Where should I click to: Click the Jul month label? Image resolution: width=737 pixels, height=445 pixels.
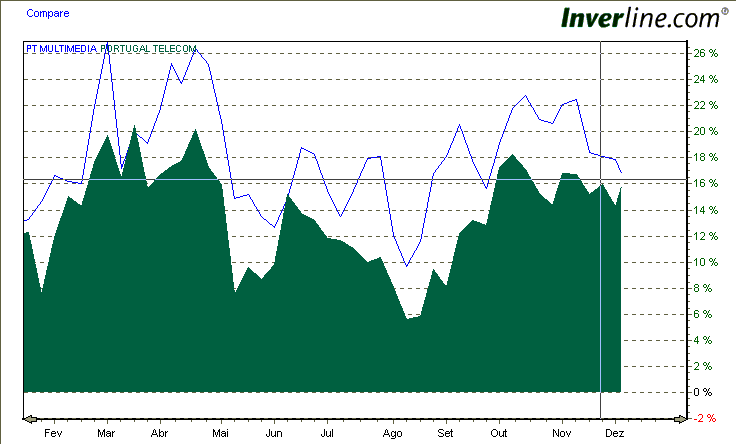[327, 433]
